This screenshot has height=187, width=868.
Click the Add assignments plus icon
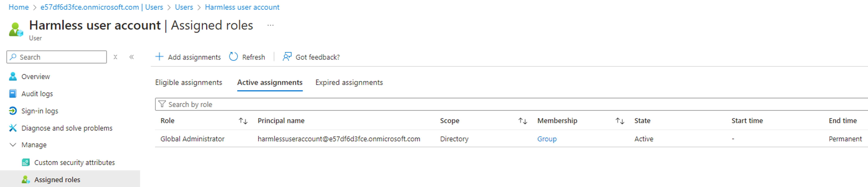click(159, 57)
